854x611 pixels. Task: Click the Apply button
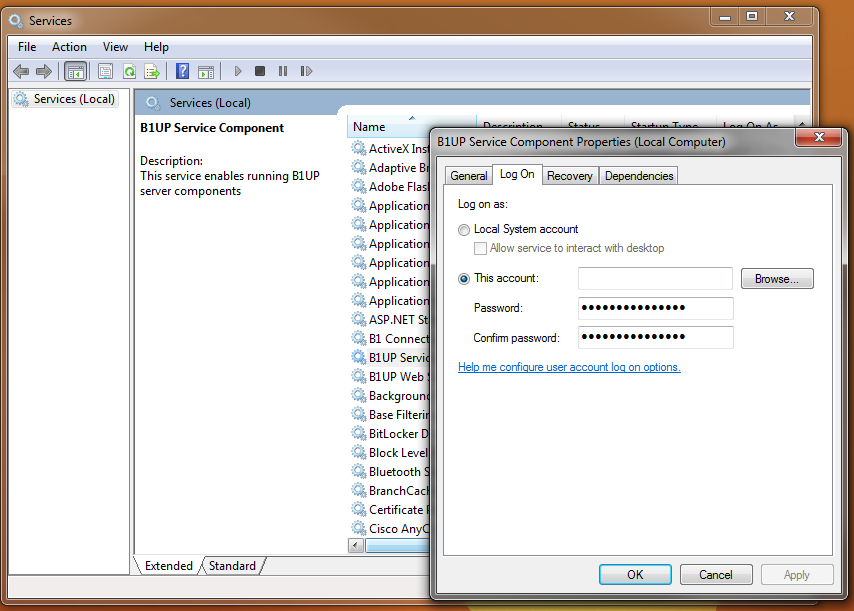[796, 575]
